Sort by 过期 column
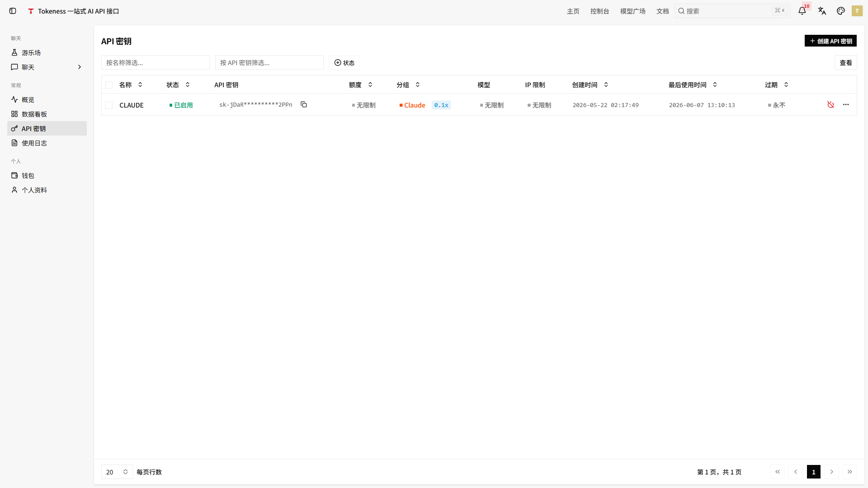 (x=777, y=85)
